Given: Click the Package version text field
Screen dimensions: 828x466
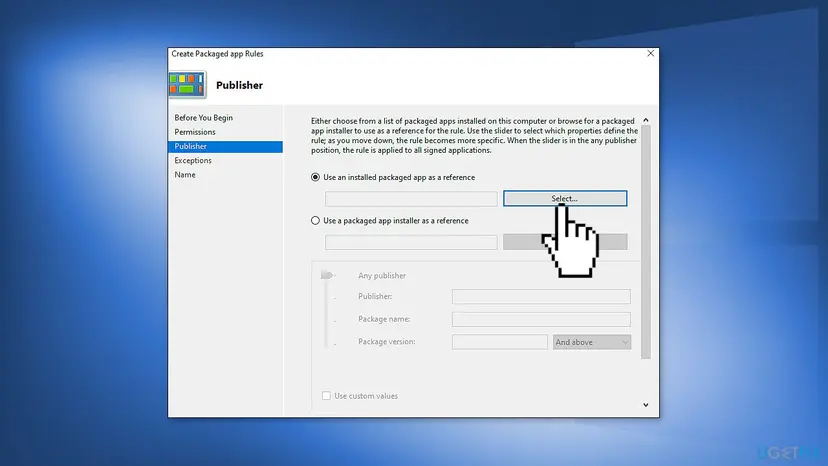Looking at the screenshot, I should 500,342.
